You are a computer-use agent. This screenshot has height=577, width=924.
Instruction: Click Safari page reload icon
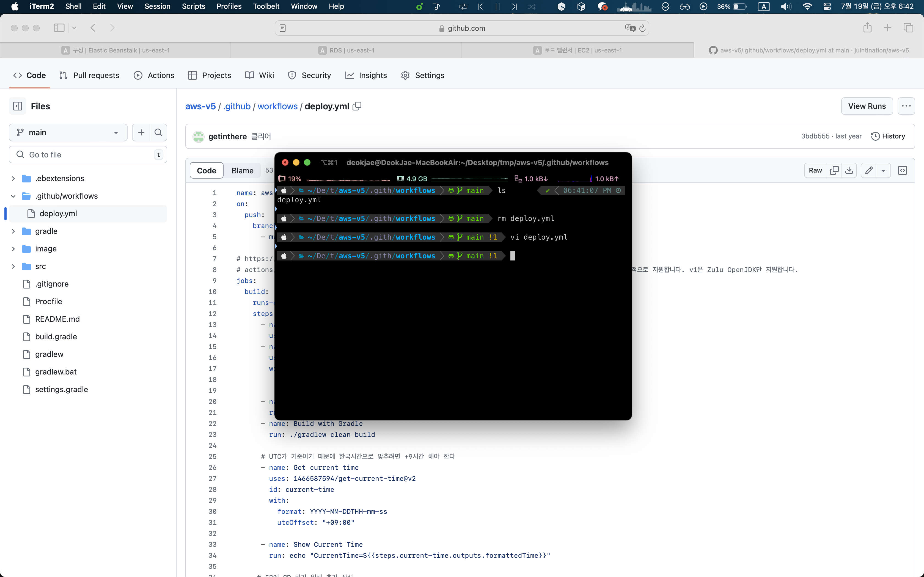642,28
